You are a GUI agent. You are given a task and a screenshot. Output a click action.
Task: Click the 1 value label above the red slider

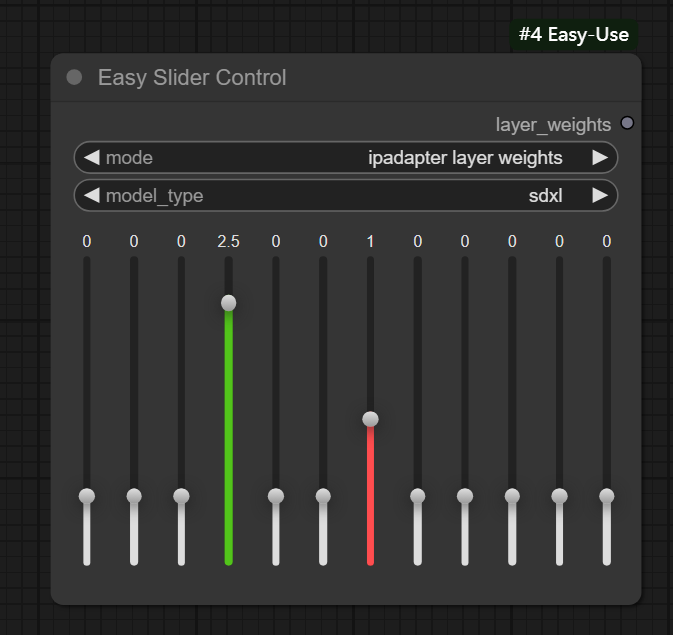[370, 241]
